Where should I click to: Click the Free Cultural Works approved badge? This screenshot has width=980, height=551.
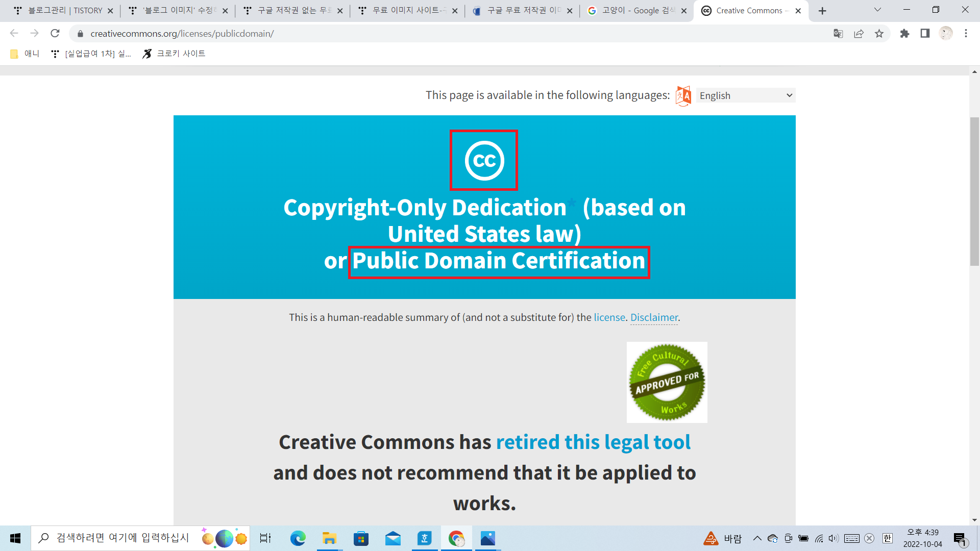(x=667, y=382)
